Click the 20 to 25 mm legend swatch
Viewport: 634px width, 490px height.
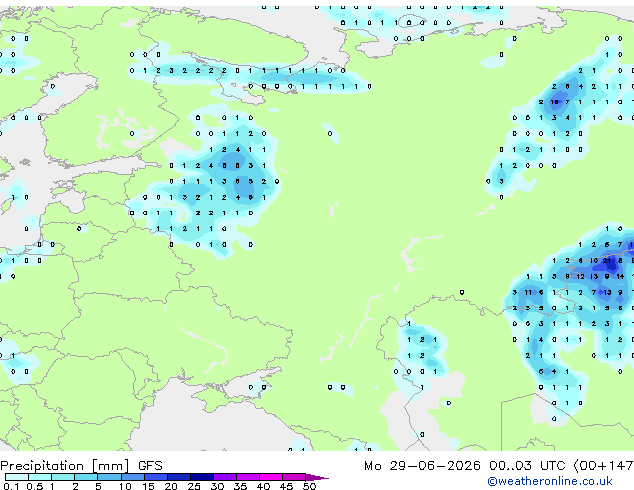point(179,477)
